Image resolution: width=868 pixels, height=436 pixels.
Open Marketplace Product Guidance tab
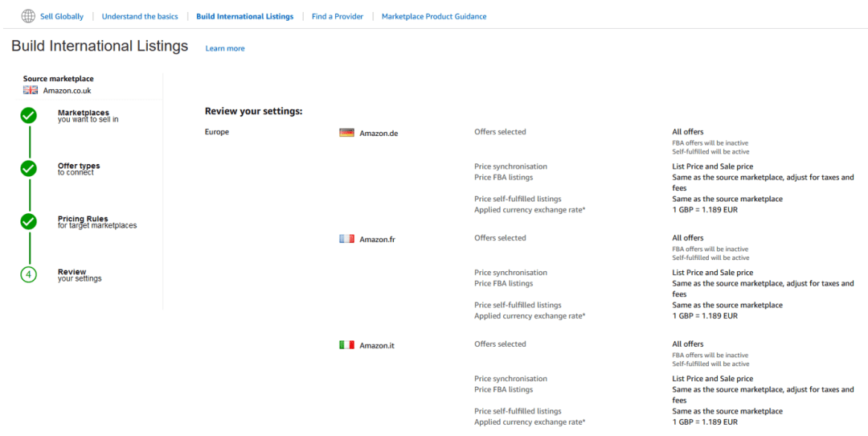[x=434, y=16]
